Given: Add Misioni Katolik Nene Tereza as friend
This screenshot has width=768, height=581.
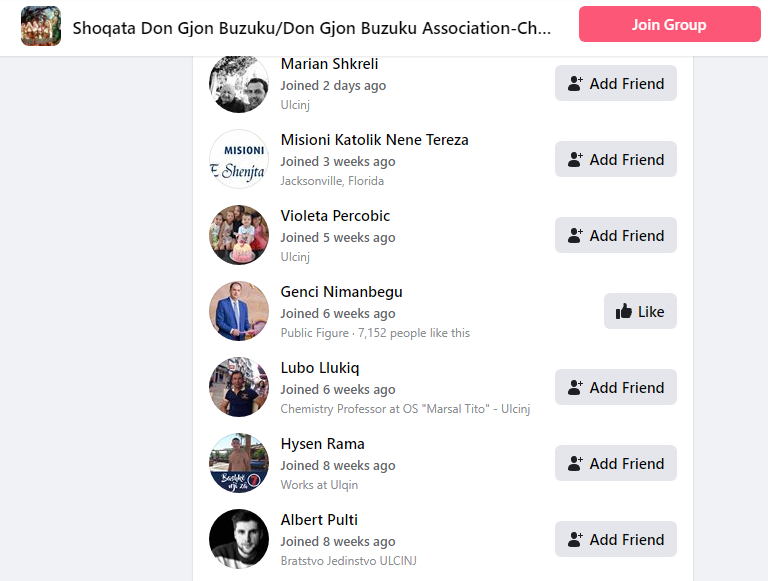Looking at the screenshot, I should coord(616,159).
